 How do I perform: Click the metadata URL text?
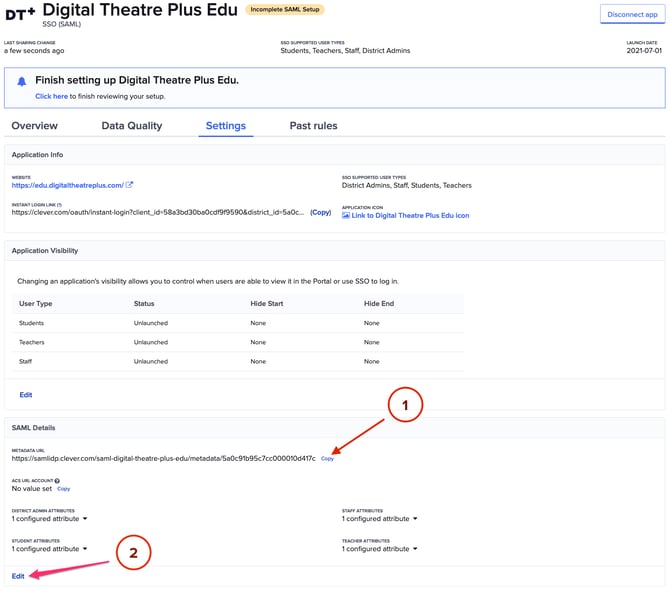click(x=164, y=458)
